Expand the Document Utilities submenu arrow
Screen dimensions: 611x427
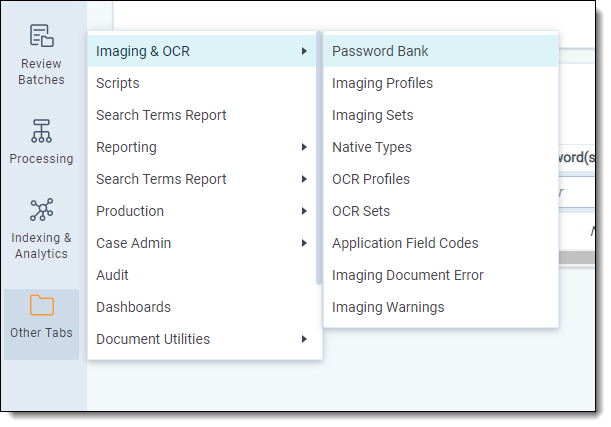pos(303,339)
